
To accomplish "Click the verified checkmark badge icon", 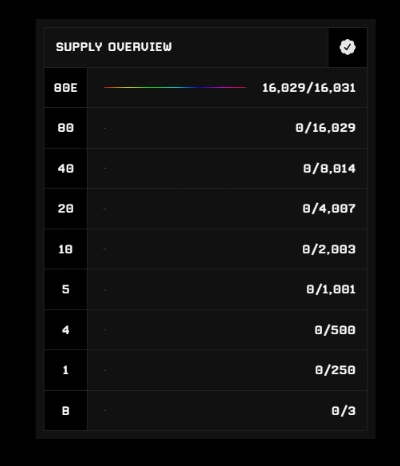I will click(348, 47).
